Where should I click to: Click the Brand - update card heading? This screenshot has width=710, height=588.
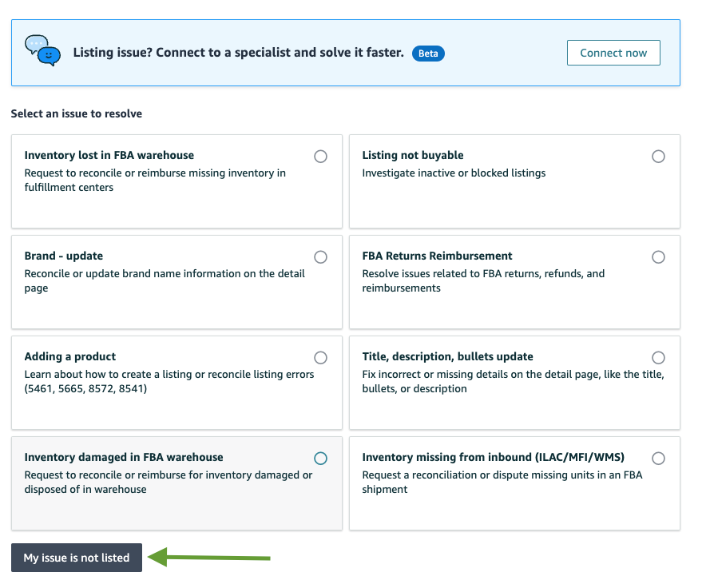click(x=64, y=256)
